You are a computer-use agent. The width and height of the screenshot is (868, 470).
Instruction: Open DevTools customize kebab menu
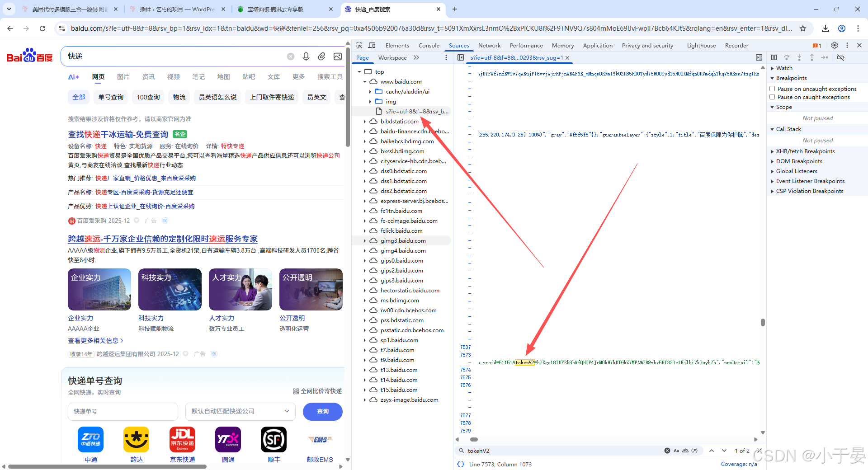click(847, 45)
